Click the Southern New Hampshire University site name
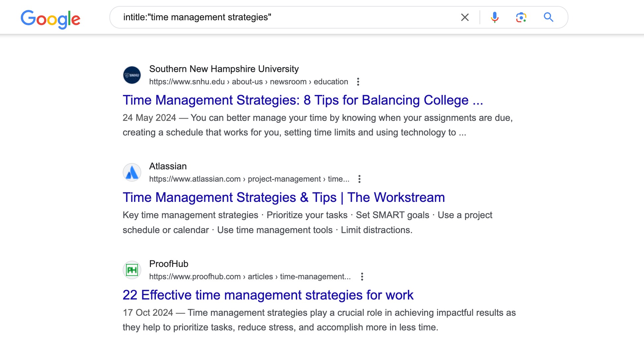 pos(224,69)
